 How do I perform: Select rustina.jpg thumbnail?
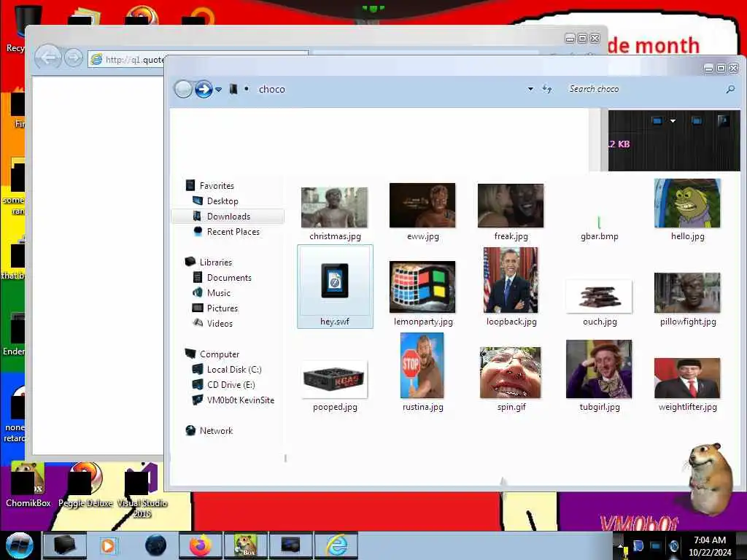point(422,365)
